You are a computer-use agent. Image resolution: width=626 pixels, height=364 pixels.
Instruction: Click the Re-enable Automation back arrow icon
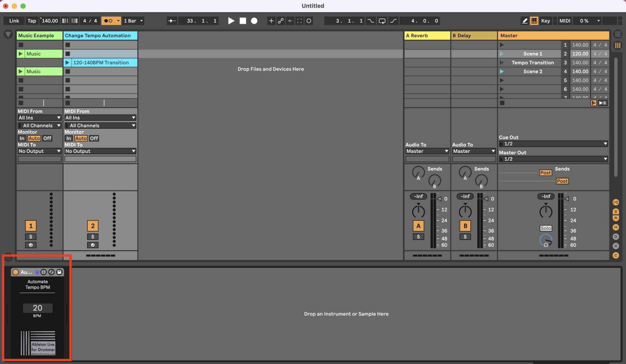coord(290,21)
